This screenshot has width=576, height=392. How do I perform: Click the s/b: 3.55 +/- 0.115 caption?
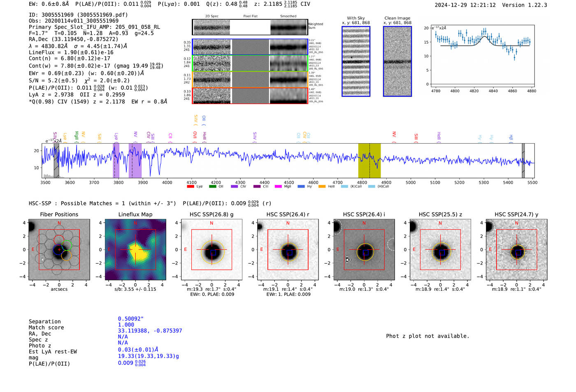(x=135, y=289)
